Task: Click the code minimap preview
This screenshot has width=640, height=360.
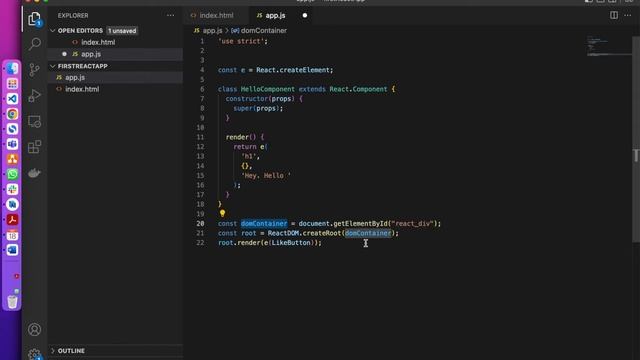Action: coord(608,46)
